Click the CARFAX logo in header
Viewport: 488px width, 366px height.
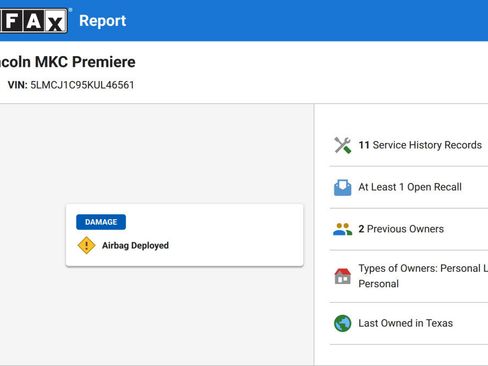click(x=33, y=21)
